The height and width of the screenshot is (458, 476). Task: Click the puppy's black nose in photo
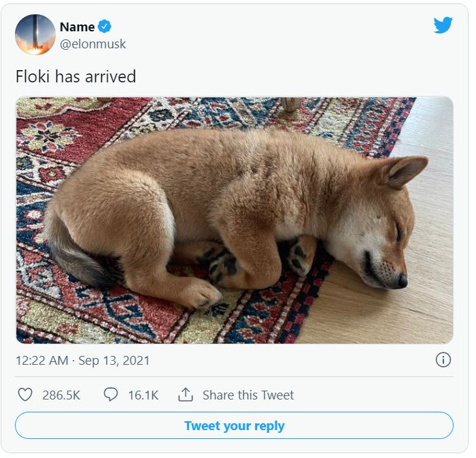pos(403,281)
